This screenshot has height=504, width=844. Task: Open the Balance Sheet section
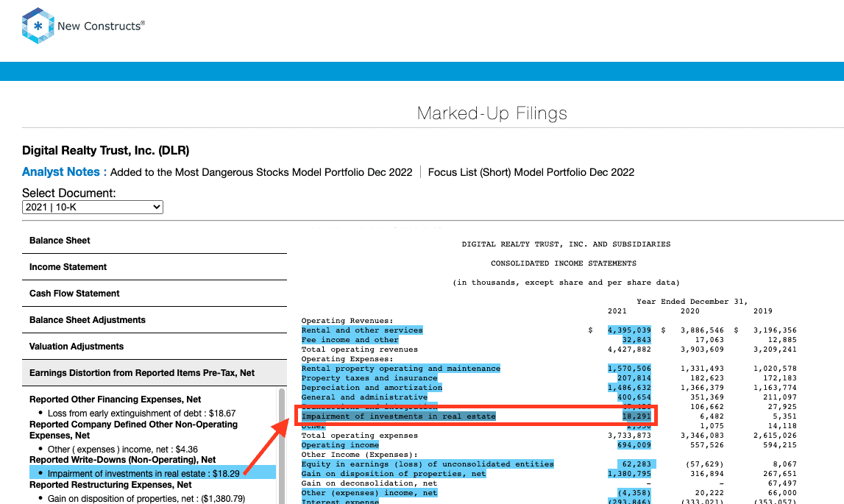pyautogui.click(x=155, y=241)
